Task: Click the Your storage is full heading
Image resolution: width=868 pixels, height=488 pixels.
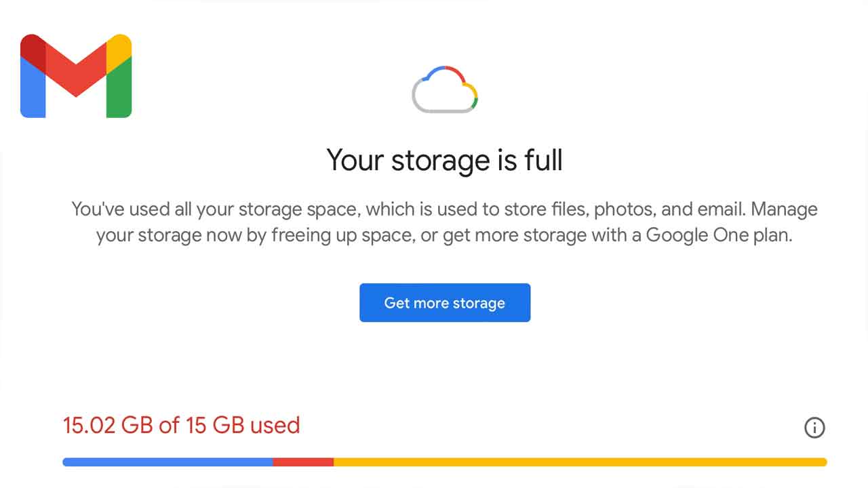Action: click(x=444, y=161)
